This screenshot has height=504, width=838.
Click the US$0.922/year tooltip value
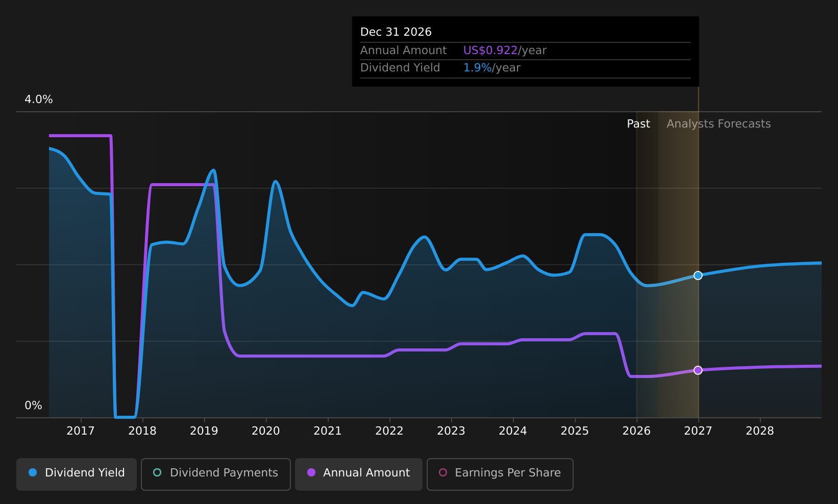(505, 51)
